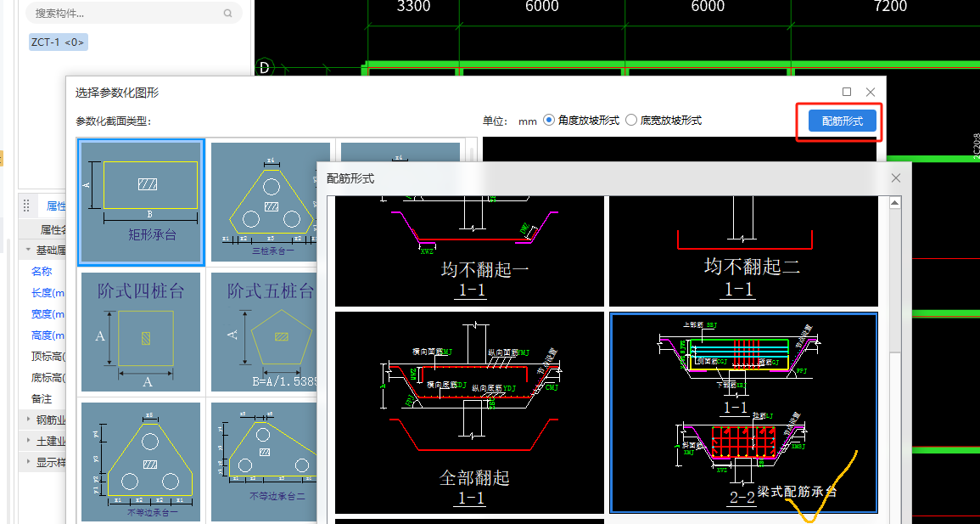This screenshot has height=524, width=980.
Task: Click the search magnifier icon in component search
Action: pos(227,13)
